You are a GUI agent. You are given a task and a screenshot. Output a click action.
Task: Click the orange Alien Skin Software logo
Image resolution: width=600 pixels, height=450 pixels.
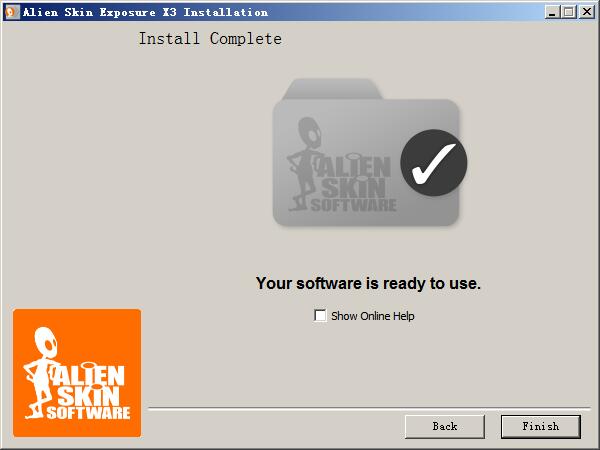pyautogui.click(x=77, y=373)
